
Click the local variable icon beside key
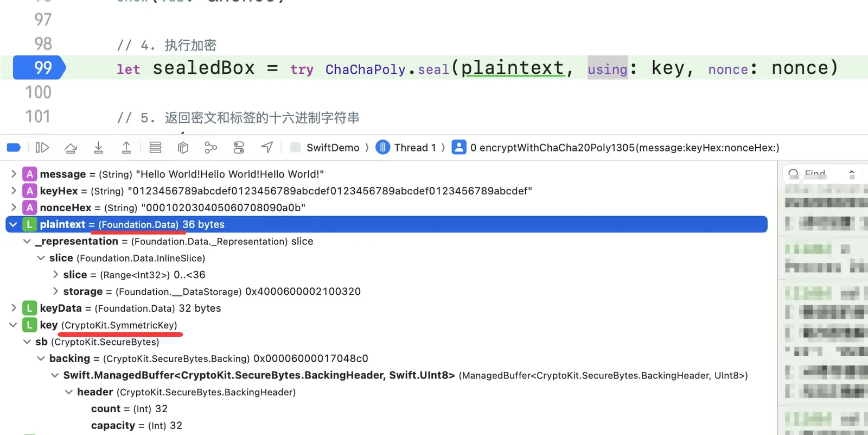tap(29, 325)
